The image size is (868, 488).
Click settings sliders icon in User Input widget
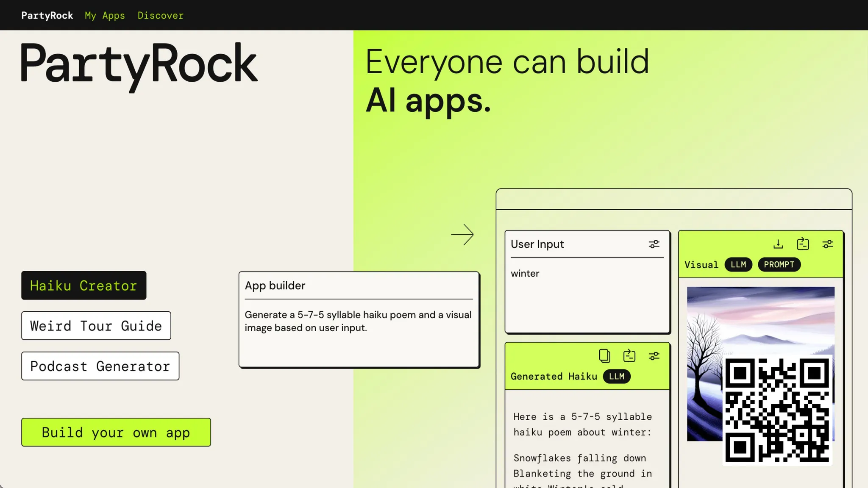click(654, 244)
